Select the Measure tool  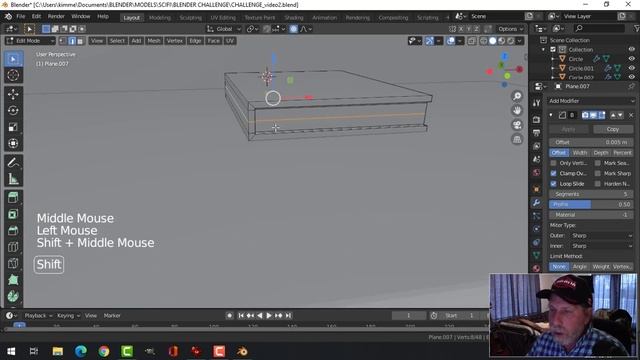coord(13,179)
